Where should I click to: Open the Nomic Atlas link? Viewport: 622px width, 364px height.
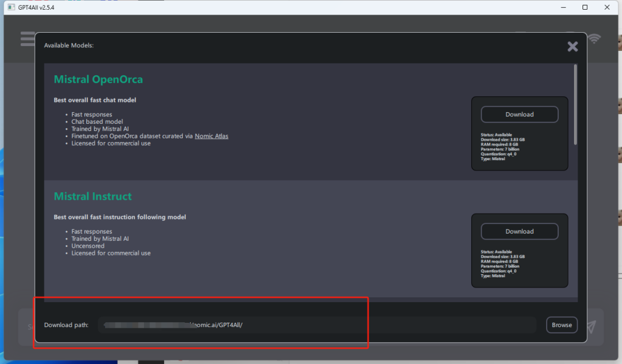pos(211,136)
